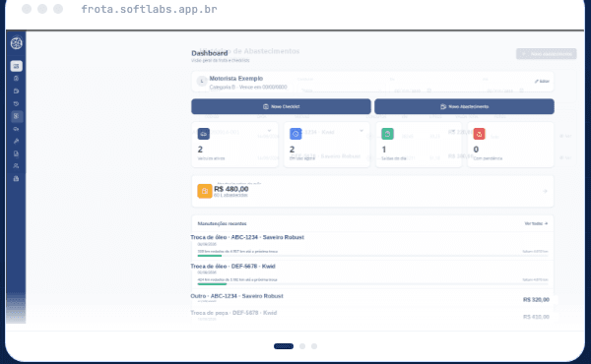Click the R$ 480,00 fuel total
591x364 pixels.
click(231, 189)
